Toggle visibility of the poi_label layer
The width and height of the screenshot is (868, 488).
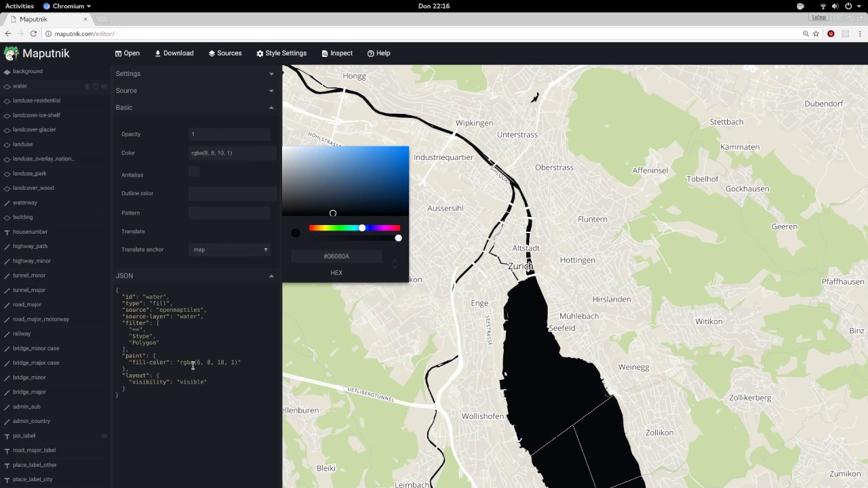[104, 436]
